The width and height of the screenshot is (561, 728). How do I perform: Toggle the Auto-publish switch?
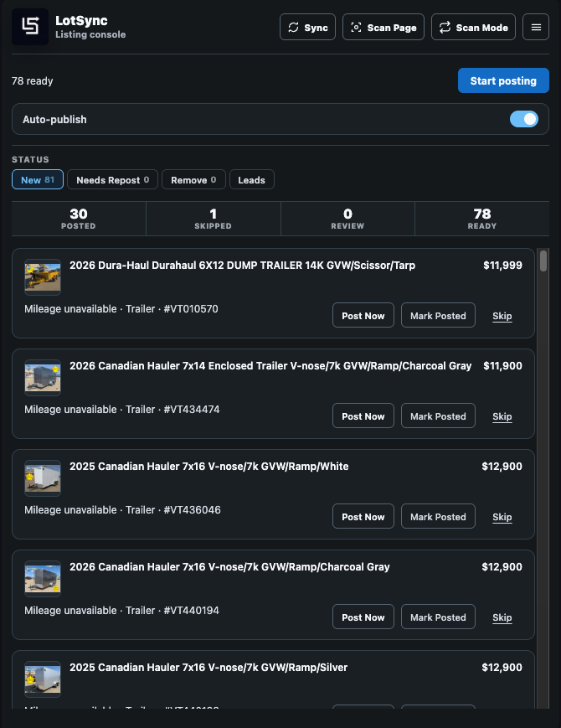(524, 119)
